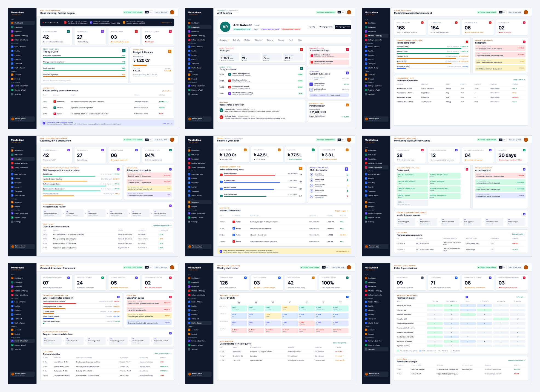Click the Incidents 7 Days card S icon

pyautogui.click(x=170, y=31)
